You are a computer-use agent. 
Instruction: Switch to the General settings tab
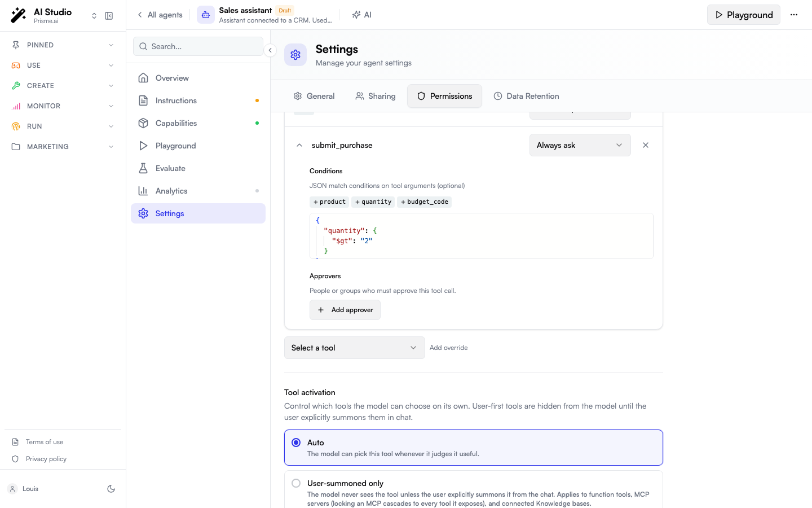pos(314,96)
